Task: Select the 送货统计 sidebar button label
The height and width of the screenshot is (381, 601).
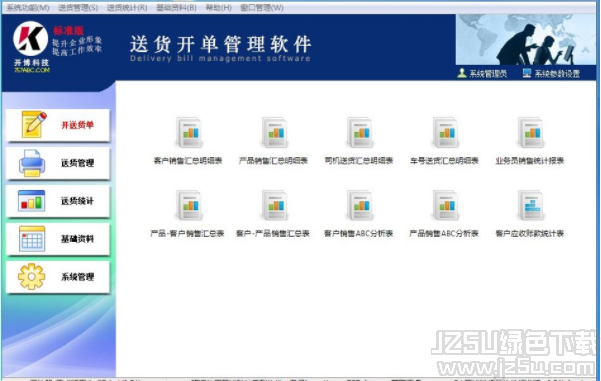Action: coord(77,201)
